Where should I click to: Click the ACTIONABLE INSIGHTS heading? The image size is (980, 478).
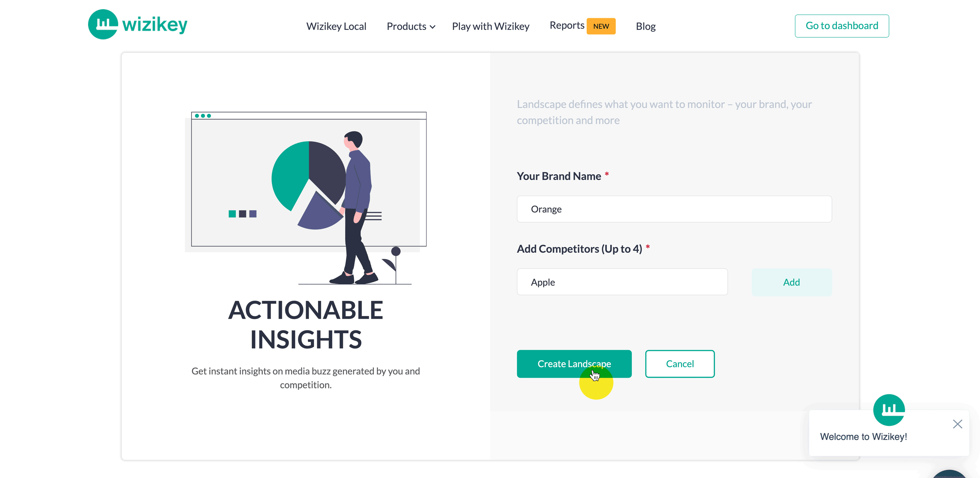click(x=305, y=324)
